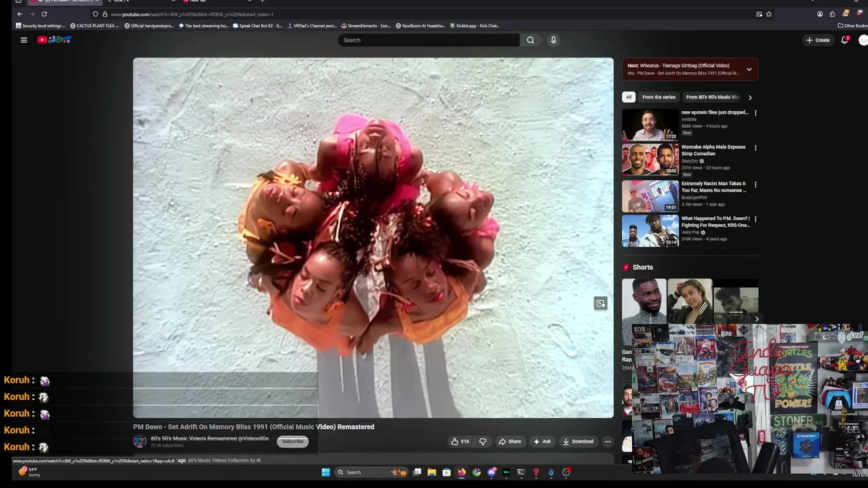Screen dimensions: 868x488
Task: Open the notifications bell
Action: [845, 40]
